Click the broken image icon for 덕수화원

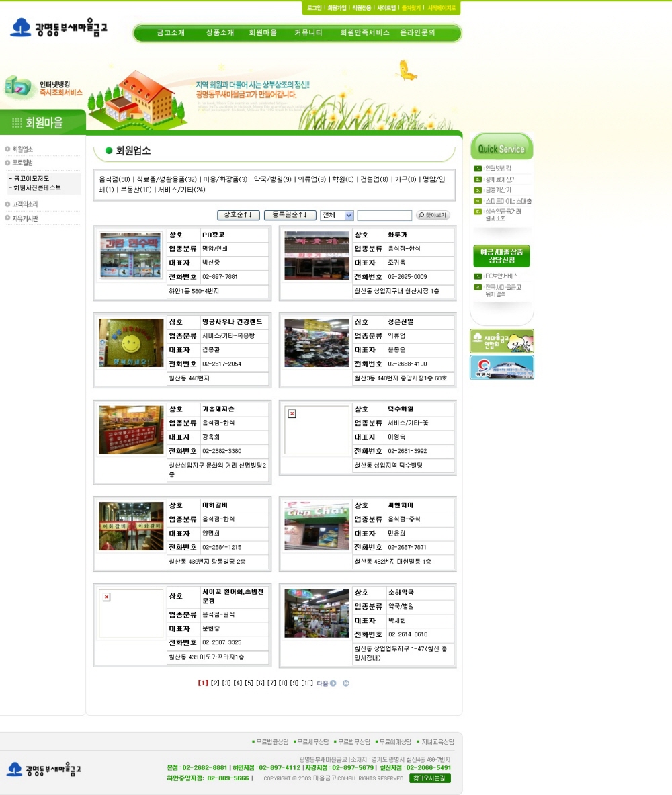[292, 413]
